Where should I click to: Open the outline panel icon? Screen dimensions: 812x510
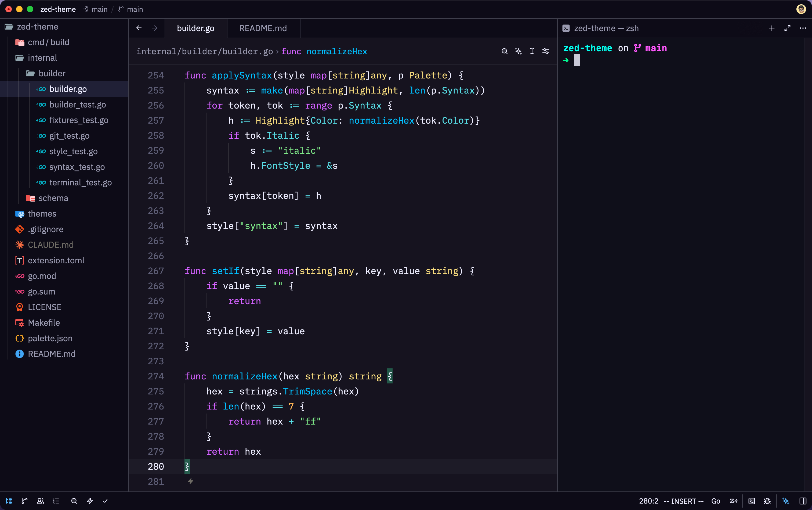(56, 501)
